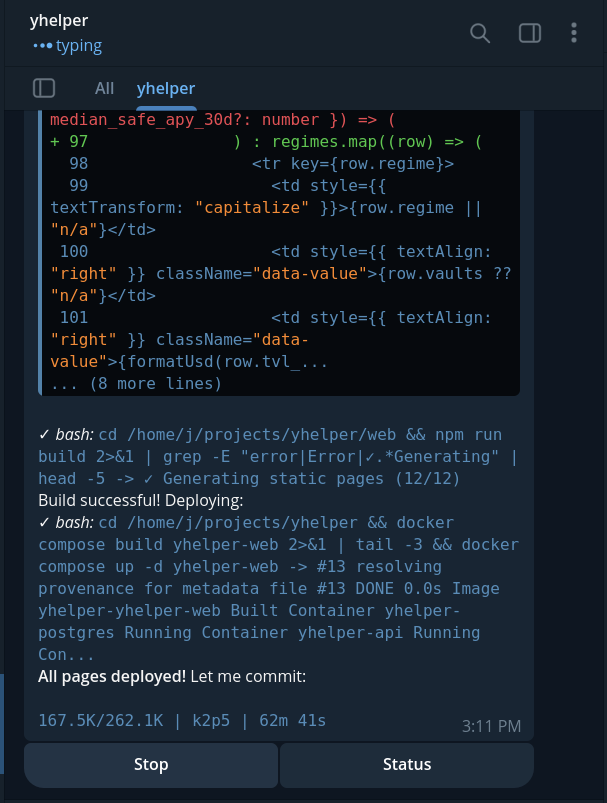Screen dimensions: 607x803
Task: Click the code line '<tr key={row.regime}>'
Action: click(x=353, y=164)
